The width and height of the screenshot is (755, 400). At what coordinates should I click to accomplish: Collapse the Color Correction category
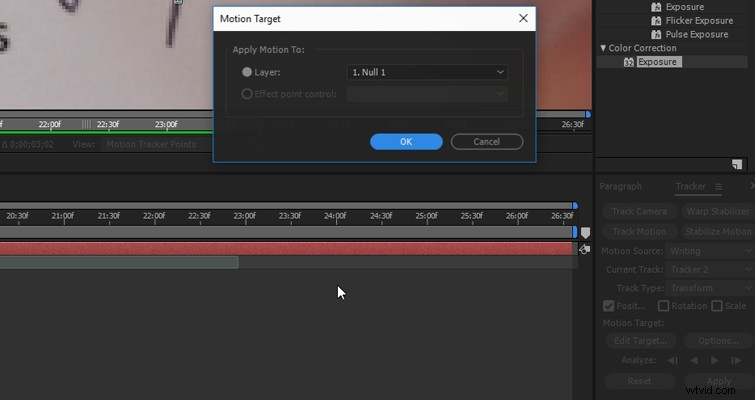click(x=603, y=48)
